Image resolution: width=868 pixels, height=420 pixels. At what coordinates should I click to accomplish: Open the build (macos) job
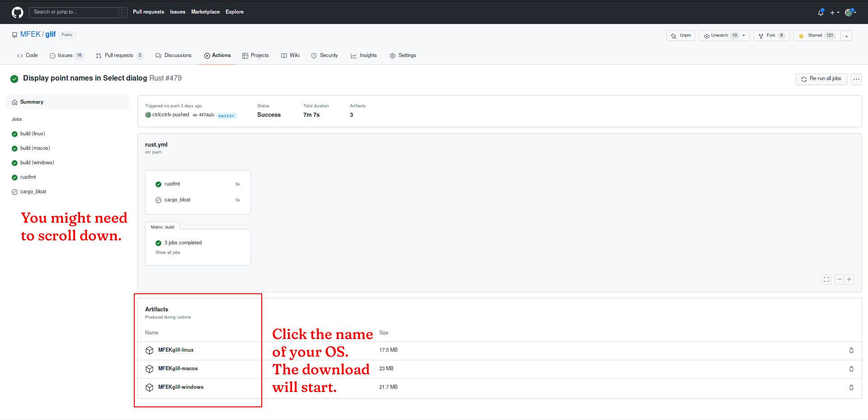[x=35, y=148]
